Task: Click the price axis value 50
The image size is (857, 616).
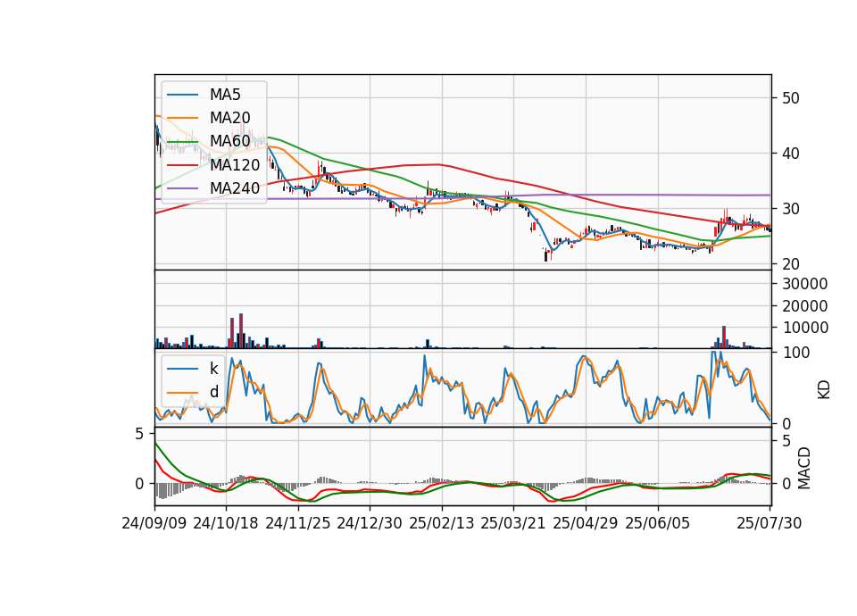Action: [791, 98]
